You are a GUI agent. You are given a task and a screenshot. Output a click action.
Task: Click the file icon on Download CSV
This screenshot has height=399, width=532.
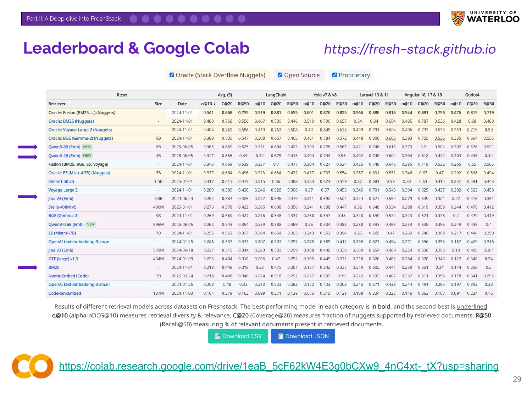(x=217, y=336)
